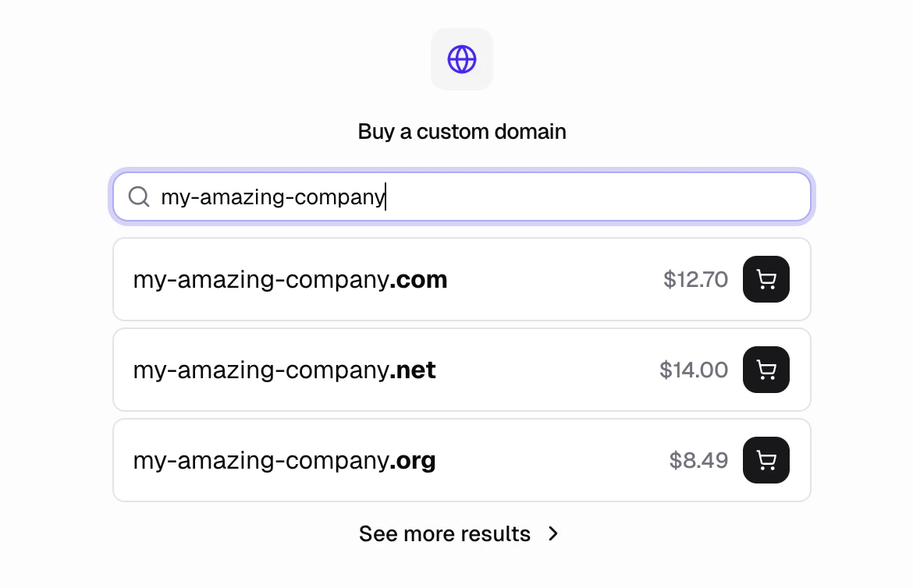
Task: Add my-amazing-company.com to the cart
Action: tap(766, 279)
